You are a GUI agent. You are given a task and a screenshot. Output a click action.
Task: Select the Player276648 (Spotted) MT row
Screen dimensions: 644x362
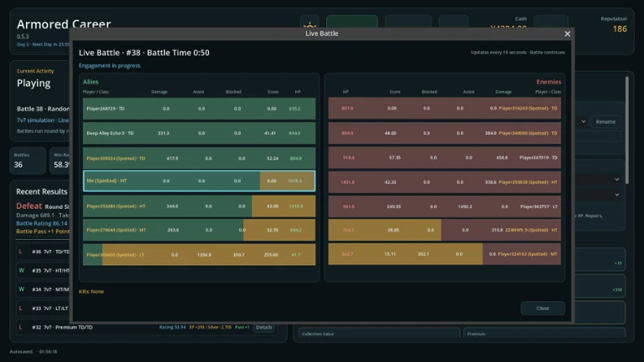[x=199, y=230]
